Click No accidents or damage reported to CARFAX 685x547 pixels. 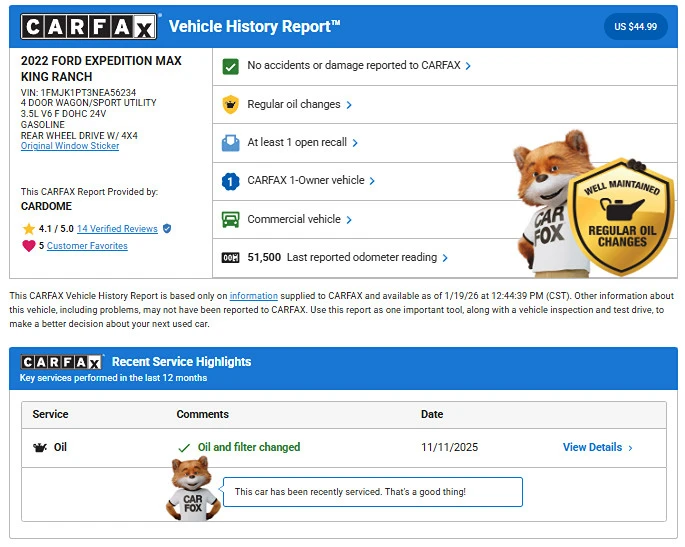coord(354,65)
